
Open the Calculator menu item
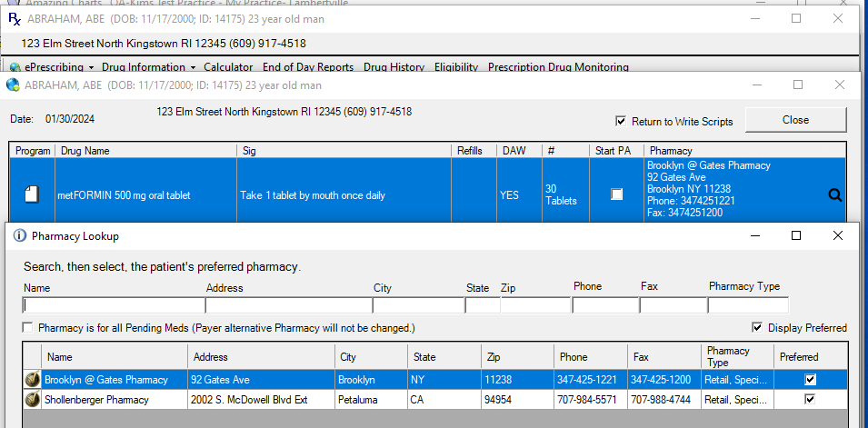[228, 67]
